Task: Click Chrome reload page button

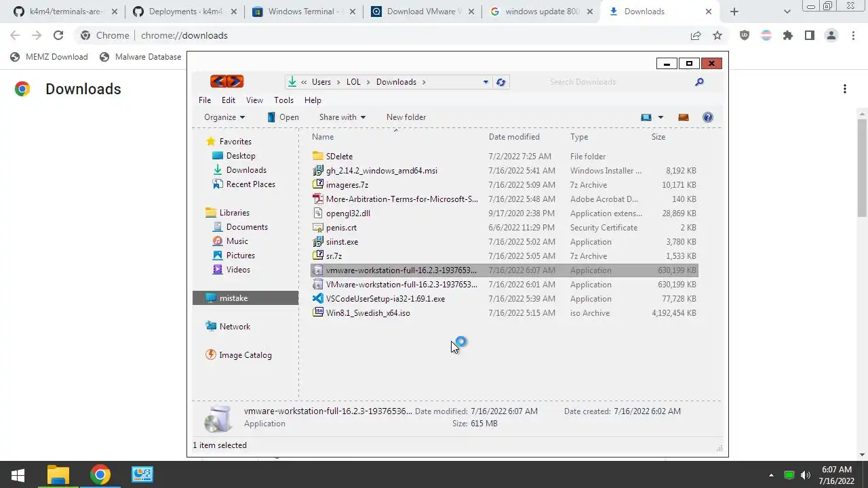Action: click(58, 35)
